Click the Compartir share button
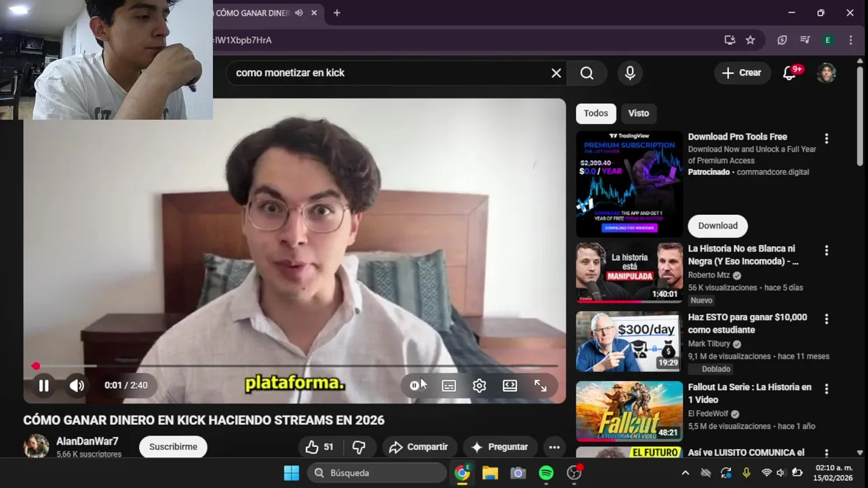This screenshot has width=868, height=488. click(419, 447)
